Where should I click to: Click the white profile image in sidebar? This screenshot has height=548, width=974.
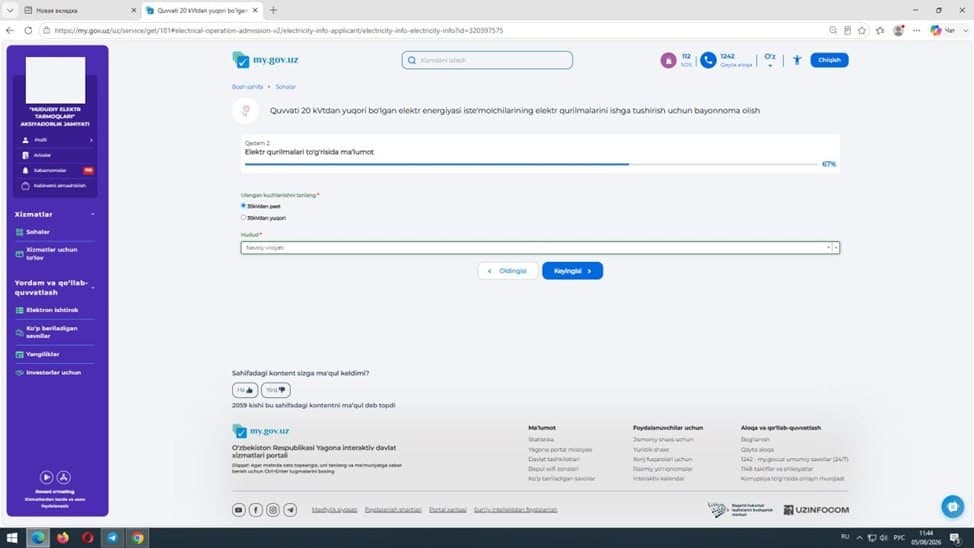[55, 80]
